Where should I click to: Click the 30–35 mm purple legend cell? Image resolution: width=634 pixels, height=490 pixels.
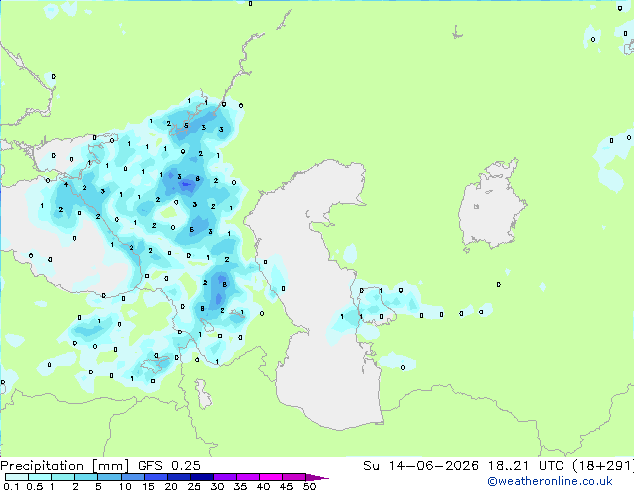[x=225, y=477]
